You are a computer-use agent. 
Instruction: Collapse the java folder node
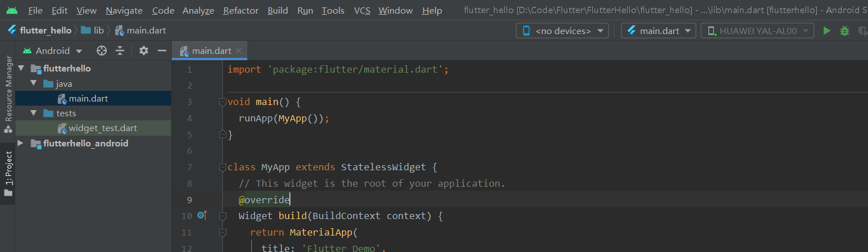(x=34, y=83)
